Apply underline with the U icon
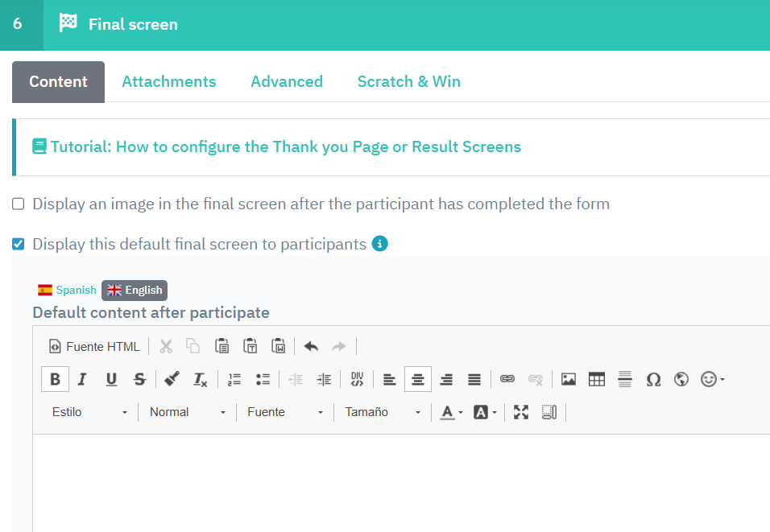This screenshot has height=532, width=770. [111, 379]
